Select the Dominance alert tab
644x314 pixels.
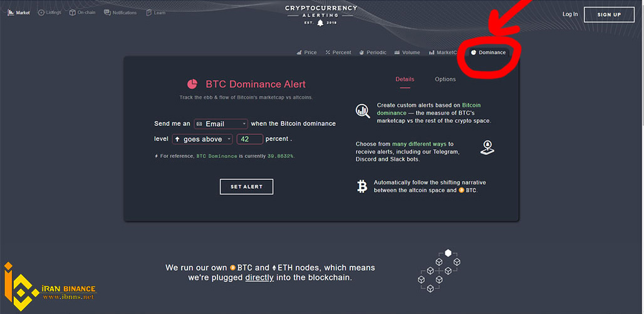point(488,53)
